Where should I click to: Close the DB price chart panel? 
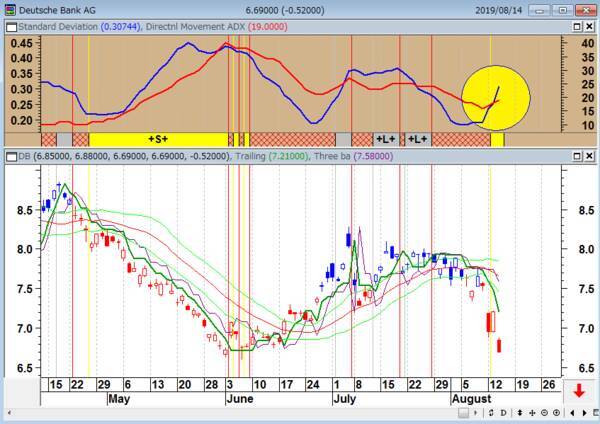tap(589, 156)
